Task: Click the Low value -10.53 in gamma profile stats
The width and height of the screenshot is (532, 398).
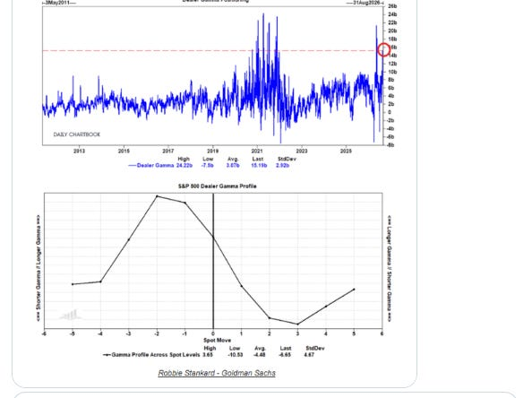Action: click(x=236, y=355)
